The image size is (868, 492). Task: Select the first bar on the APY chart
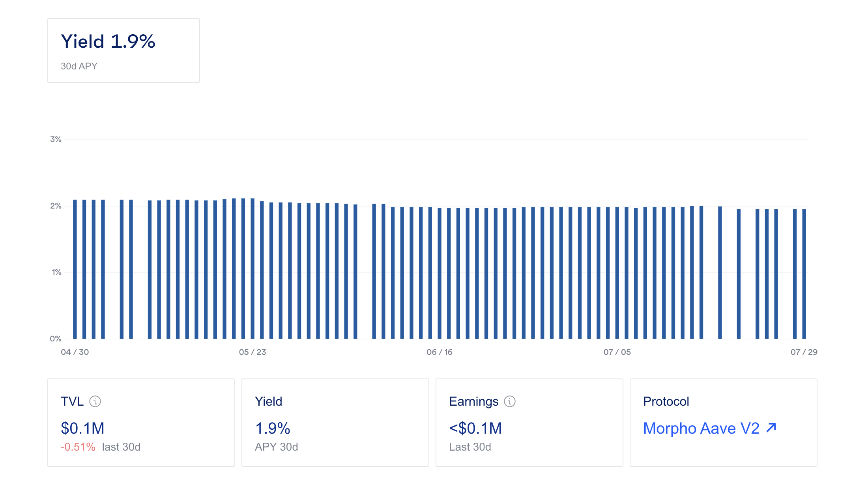[74, 268]
